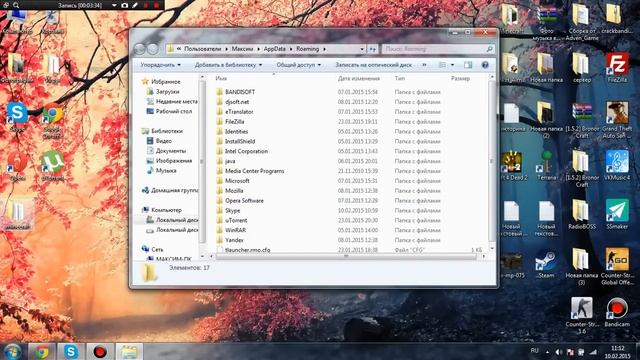Refresh the folder via address bar button
The width and height of the screenshot is (640, 360).
coord(373,49)
